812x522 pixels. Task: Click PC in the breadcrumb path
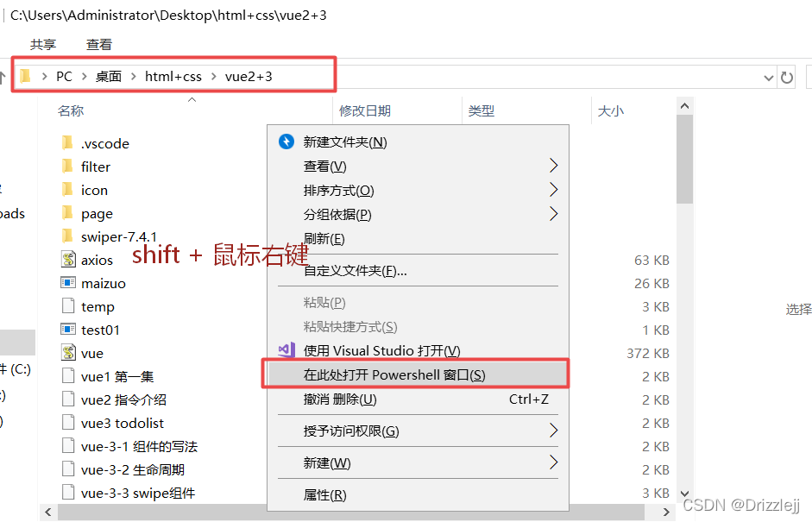click(64, 77)
